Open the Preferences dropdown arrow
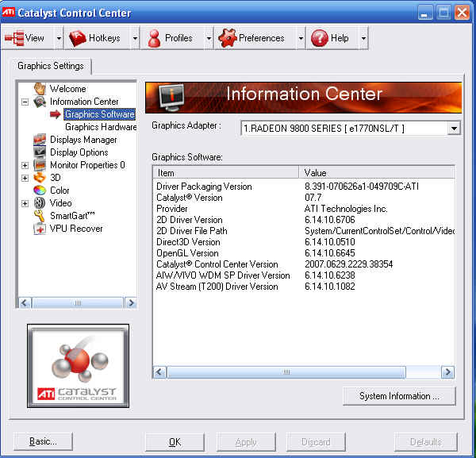Screen dimensions: 476x458 301,38
